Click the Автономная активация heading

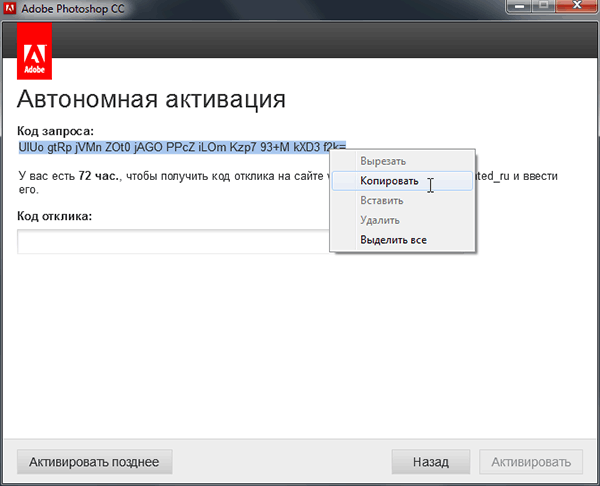tap(151, 99)
